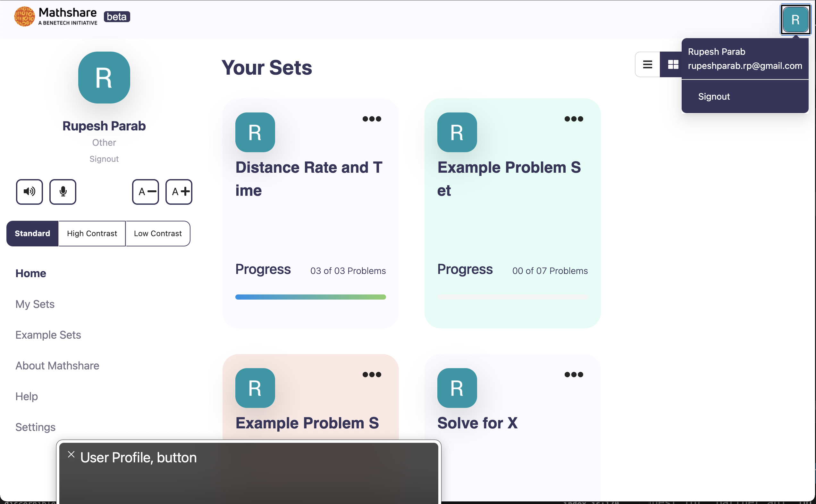816x504 pixels.
Task: Switch to grid view layout
Action: click(x=673, y=64)
